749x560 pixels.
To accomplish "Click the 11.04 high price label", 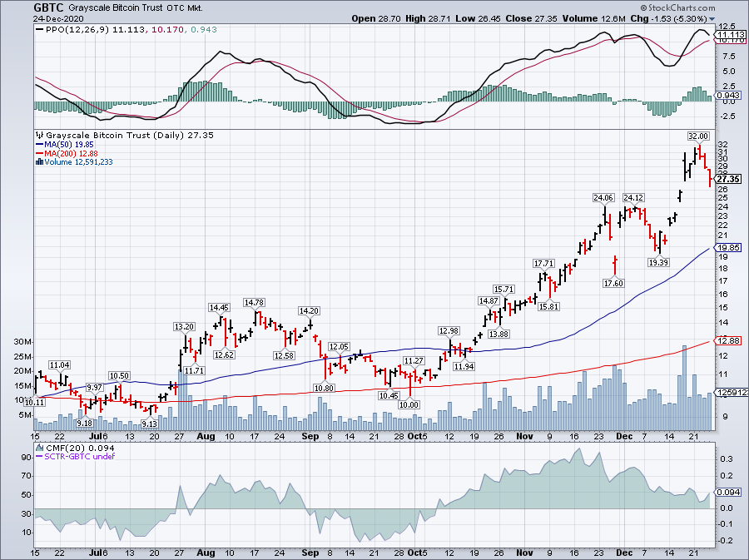I will tap(59, 365).
